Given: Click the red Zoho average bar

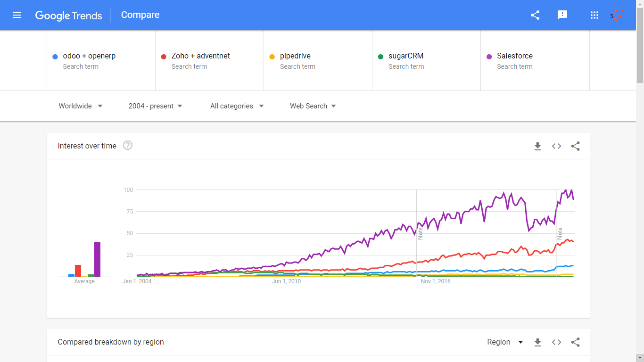Looking at the screenshot, I should pyautogui.click(x=78, y=271).
